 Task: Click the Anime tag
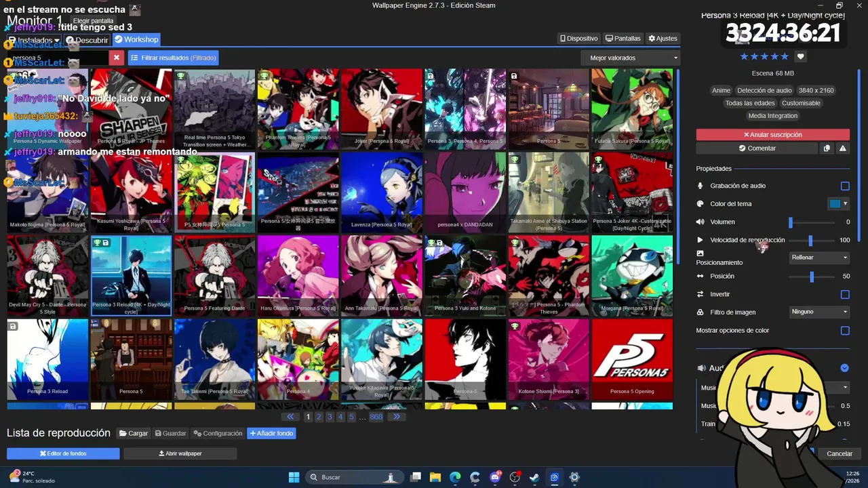[x=722, y=90]
